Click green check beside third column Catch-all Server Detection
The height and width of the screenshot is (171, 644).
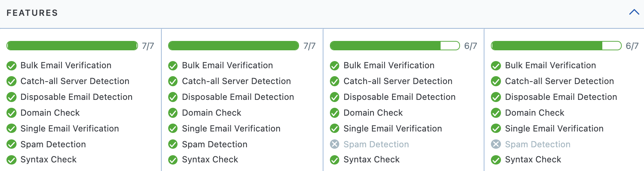pos(335,82)
